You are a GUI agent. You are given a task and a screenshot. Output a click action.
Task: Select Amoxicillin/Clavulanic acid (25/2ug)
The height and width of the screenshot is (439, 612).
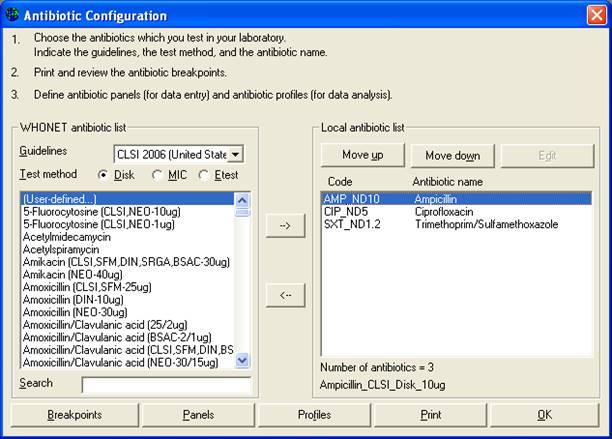[x=128, y=325]
